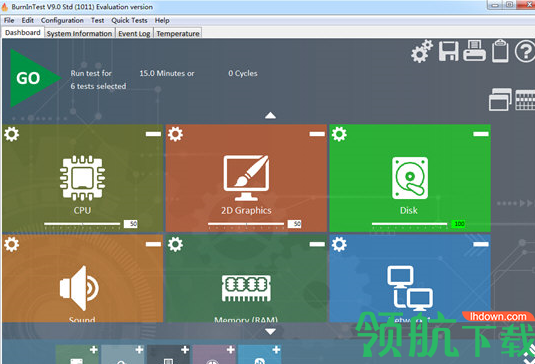The width and height of the screenshot is (535, 364).
Task: Open Sound tile settings gear
Action: [x=12, y=244]
